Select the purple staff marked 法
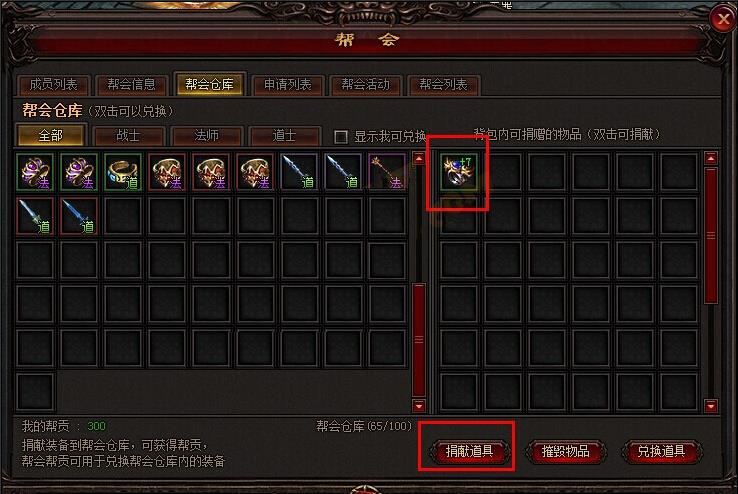738x494 pixels. [387, 172]
